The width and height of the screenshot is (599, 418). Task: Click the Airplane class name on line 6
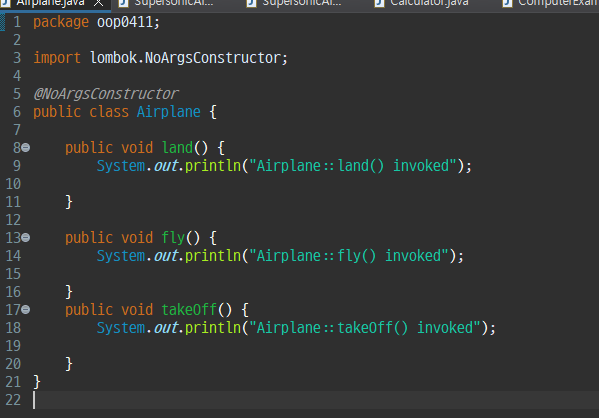tap(168, 112)
